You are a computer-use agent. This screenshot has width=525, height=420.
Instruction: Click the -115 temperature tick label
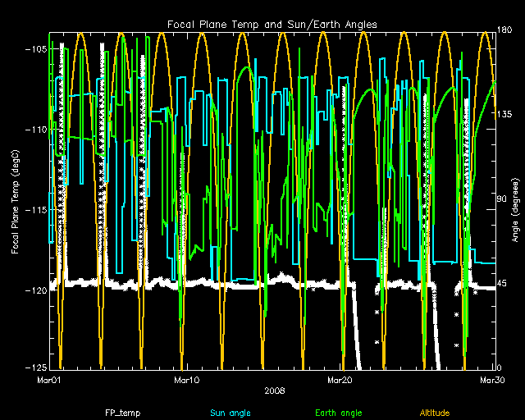coord(34,210)
